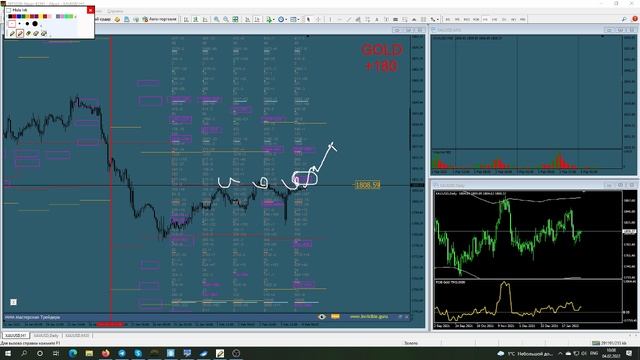640x360 pixels.
Task: Open the Windows Start menu
Action: (7, 353)
